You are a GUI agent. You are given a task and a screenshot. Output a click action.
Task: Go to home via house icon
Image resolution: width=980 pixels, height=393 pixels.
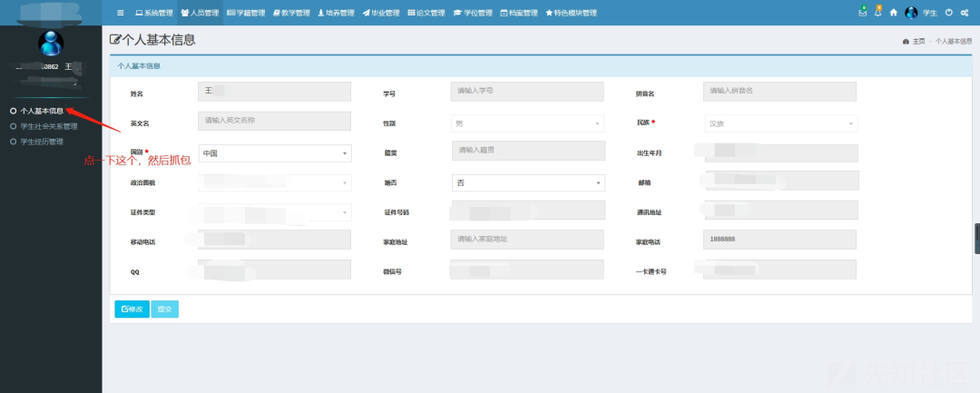894,13
